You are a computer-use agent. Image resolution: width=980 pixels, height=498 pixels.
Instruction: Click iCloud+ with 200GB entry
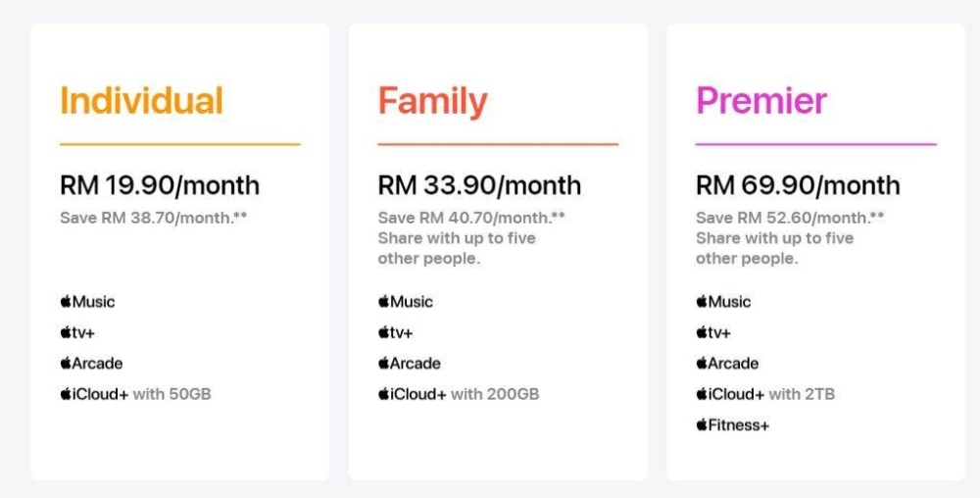point(459,394)
